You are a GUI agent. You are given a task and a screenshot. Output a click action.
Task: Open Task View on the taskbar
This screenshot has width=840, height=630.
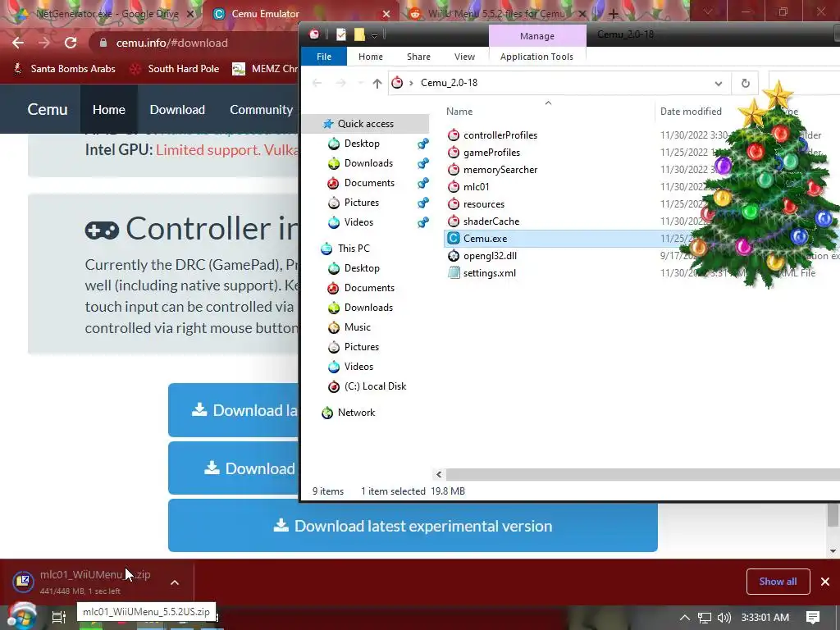59,617
